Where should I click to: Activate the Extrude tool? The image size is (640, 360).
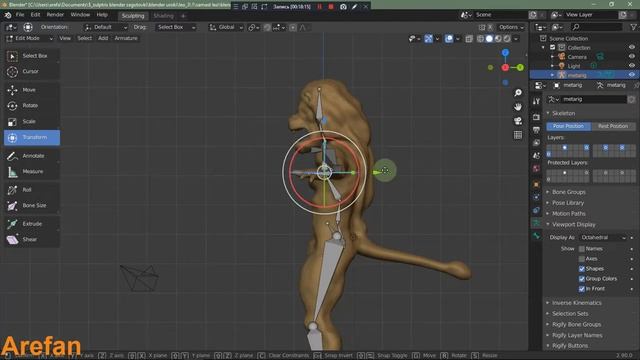pyautogui.click(x=32, y=224)
